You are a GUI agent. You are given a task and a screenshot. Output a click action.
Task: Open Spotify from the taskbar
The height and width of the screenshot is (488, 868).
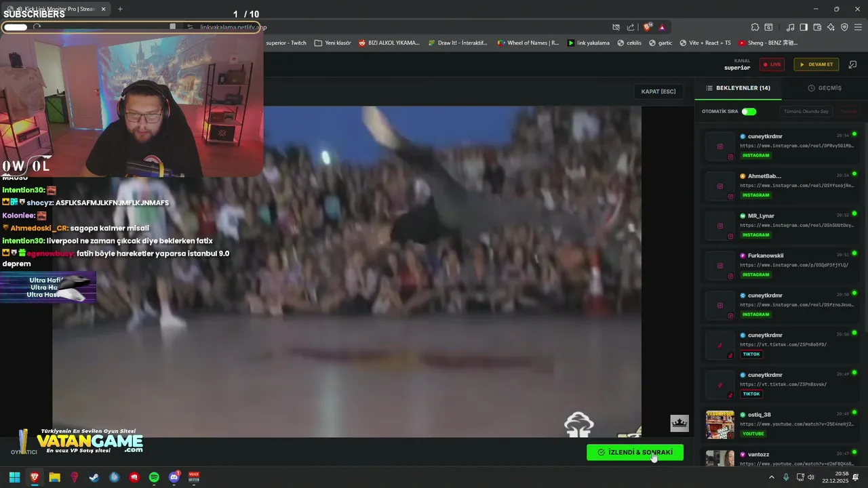(x=154, y=477)
